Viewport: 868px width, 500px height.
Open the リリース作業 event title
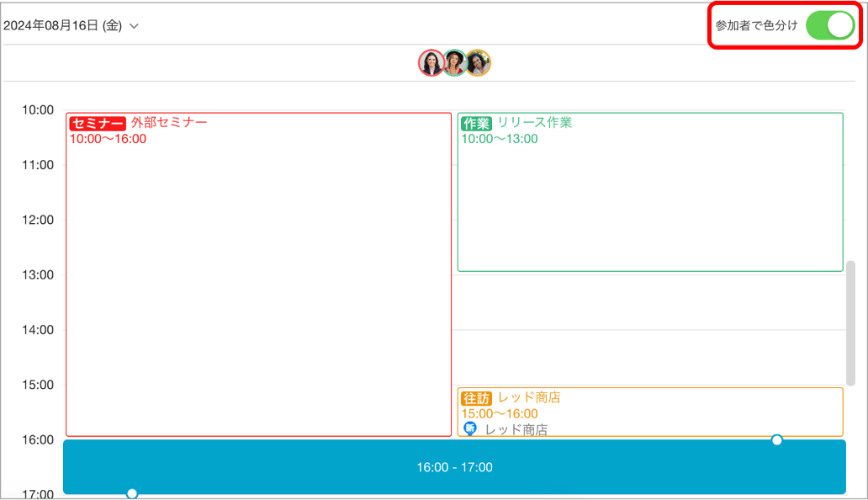(534, 122)
